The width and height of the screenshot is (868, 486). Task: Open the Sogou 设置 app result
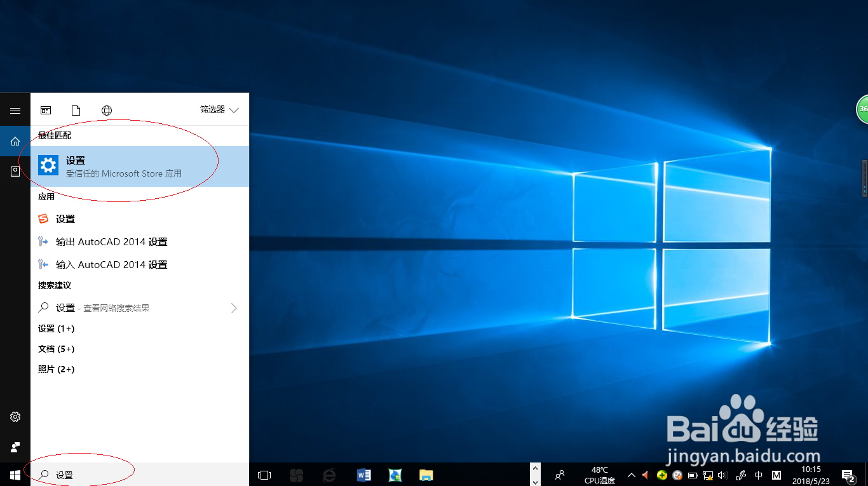point(140,219)
